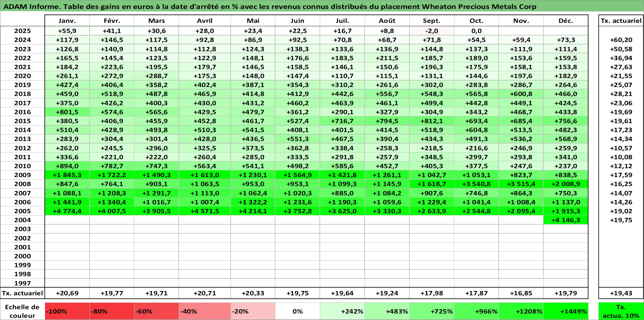Click the cell showing +211,5
The height and width of the screenshot is (320, 644).
click(x=387, y=58)
